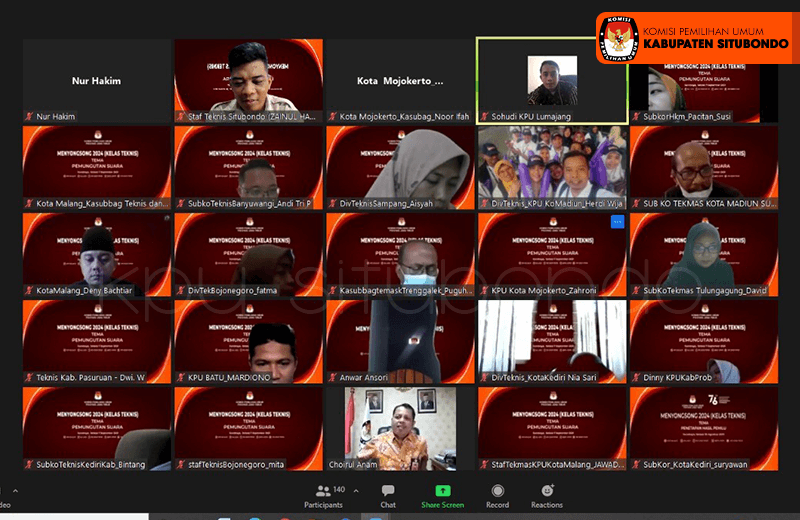Start recording with the Record button

coord(498,496)
